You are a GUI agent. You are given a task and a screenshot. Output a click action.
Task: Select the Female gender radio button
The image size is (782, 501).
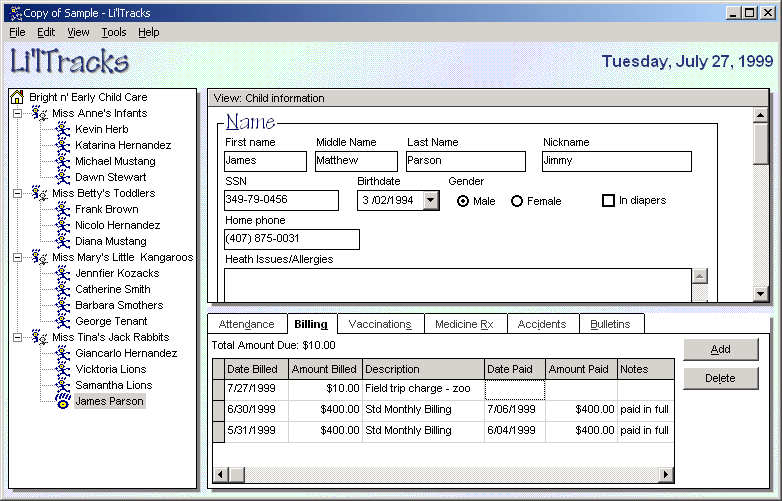(x=517, y=201)
